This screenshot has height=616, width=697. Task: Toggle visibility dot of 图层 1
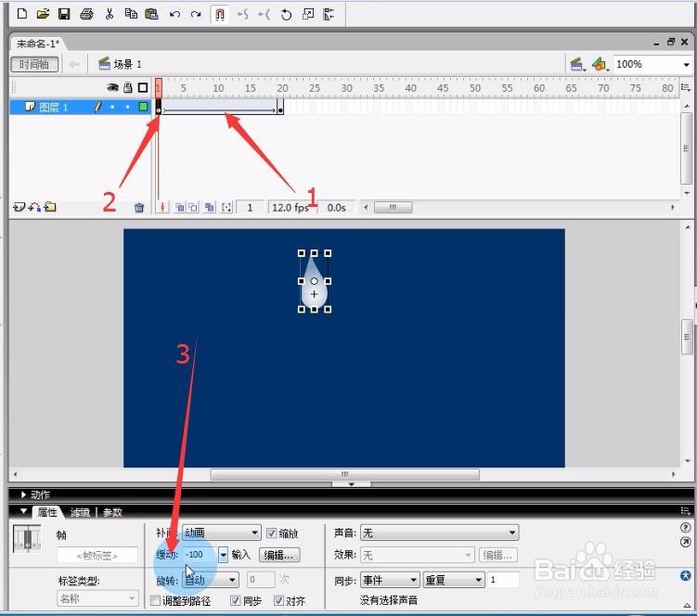click(x=112, y=107)
